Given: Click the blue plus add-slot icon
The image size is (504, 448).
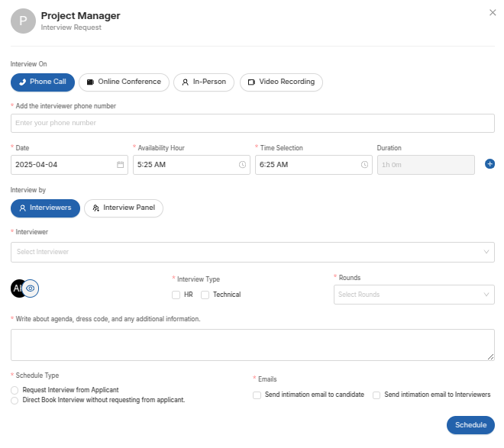Looking at the screenshot, I should pyautogui.click(x=489, y=164).
